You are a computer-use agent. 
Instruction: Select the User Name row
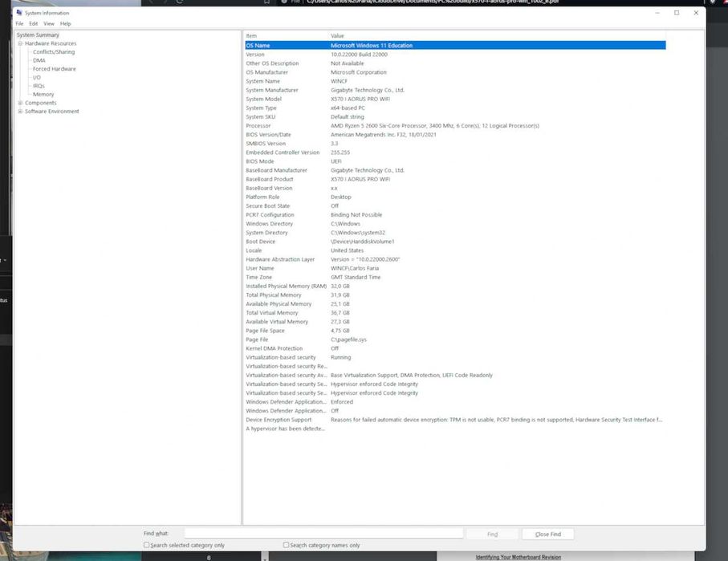point(455,268)
